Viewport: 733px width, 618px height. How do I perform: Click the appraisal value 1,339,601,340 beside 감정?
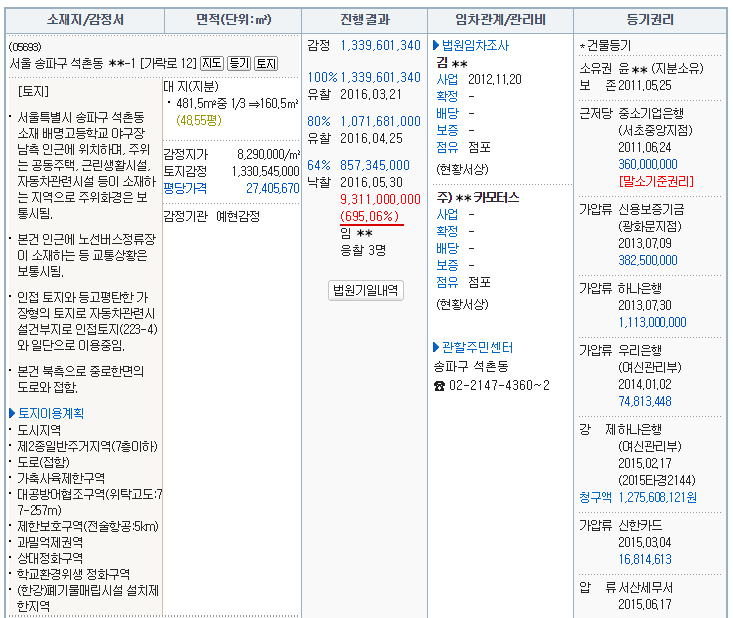click(381, 45)
